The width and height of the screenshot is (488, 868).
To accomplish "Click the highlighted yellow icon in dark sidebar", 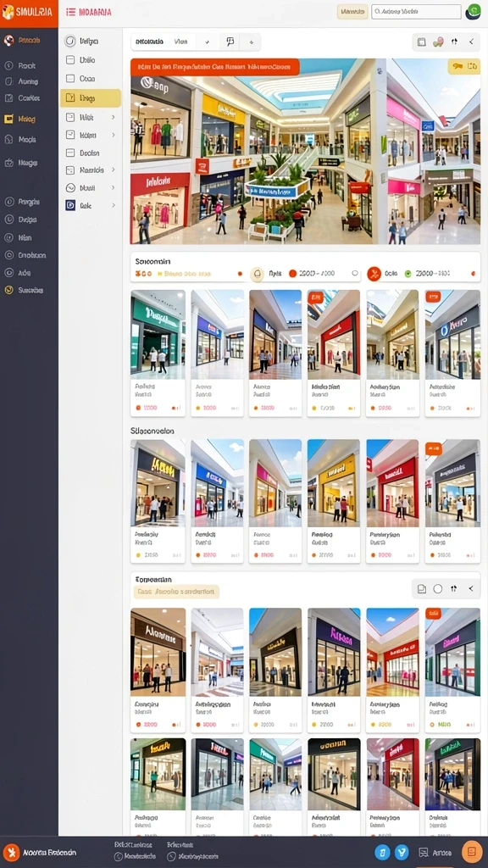I will [8, 119].
